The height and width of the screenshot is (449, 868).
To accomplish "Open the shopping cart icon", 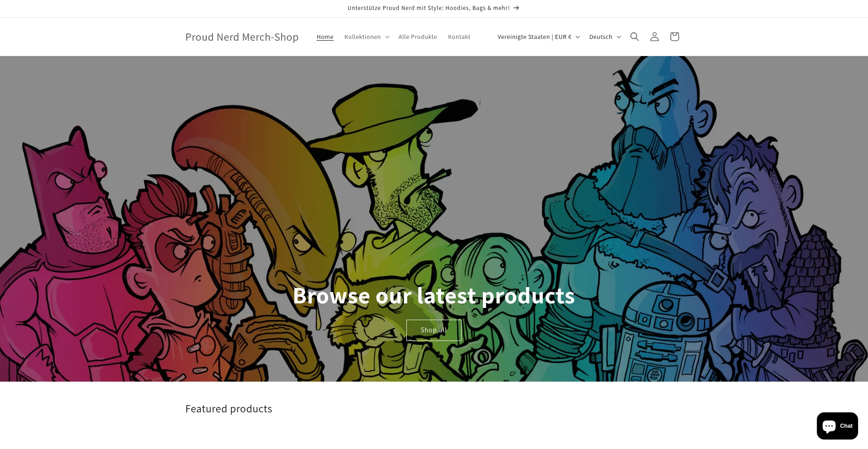I will coord(674,37).
